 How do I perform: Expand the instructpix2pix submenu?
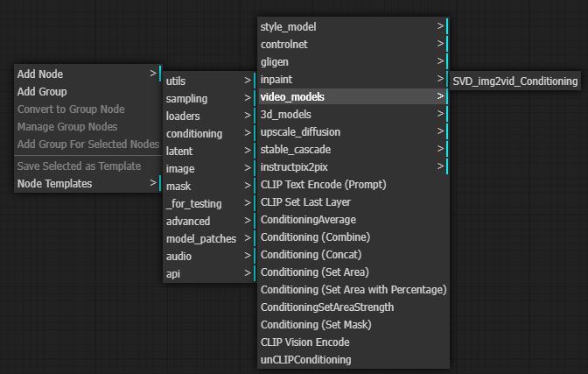click(353, 166)
